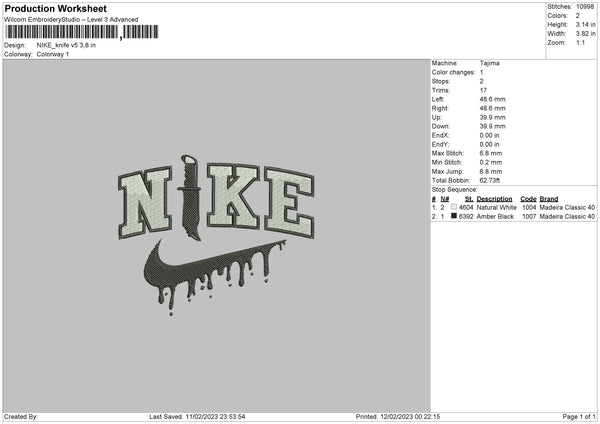Click the Page 1 of 1 indicator
600x424 pixels.
coord(579,417)
